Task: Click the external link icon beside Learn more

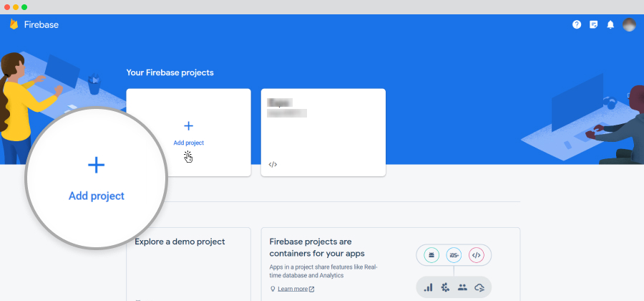Action: tap(312, 289)
